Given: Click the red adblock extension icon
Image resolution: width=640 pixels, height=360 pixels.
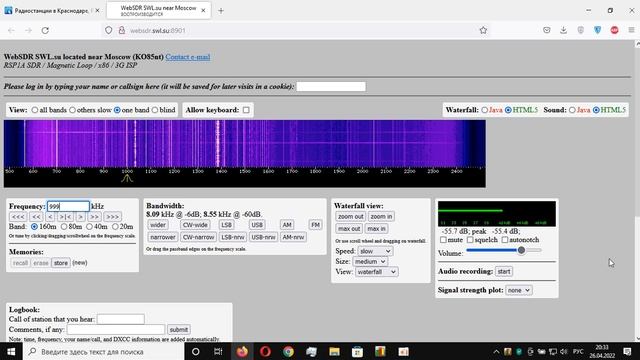Looking at the screenshot, I should click(614, 30).
